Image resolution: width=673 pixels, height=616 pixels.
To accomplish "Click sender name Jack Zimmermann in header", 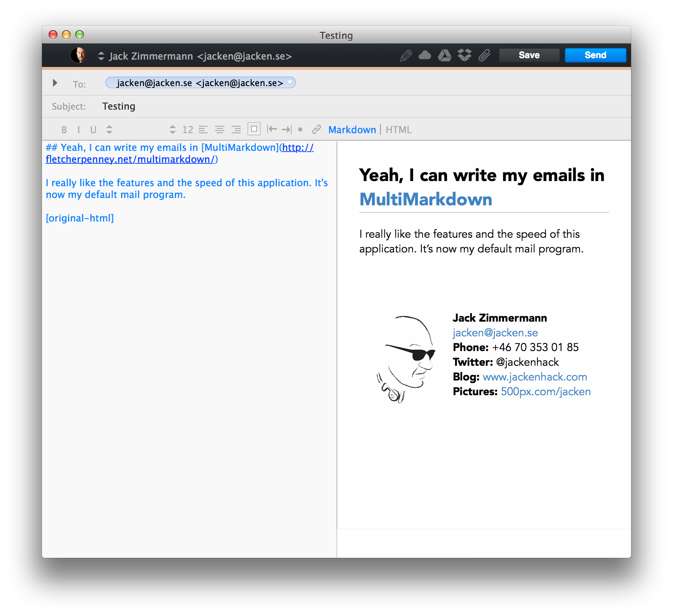I will [x=151, y=56].
